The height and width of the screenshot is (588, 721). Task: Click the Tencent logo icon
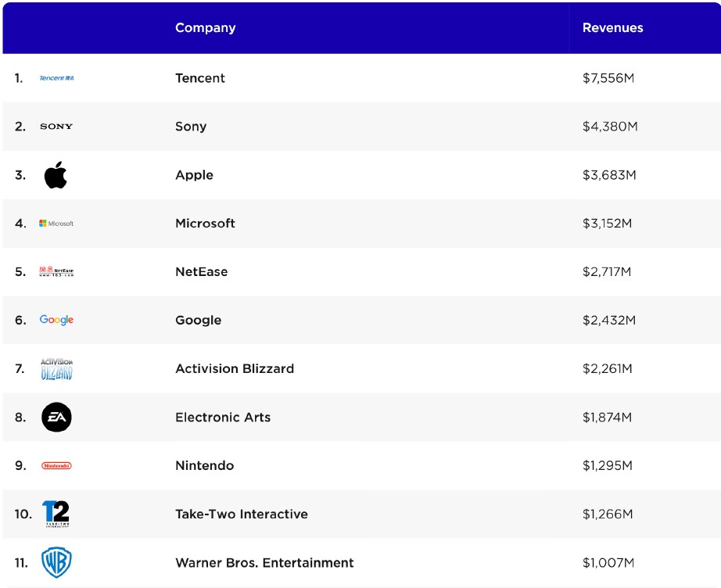pyautogui.click(x=56, y=78)
